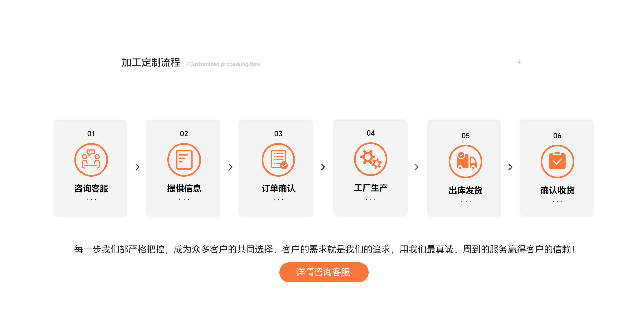Screen dimensions: 644x325
Task: Click the 确认收货 step label text
Action: click(557, 190)
